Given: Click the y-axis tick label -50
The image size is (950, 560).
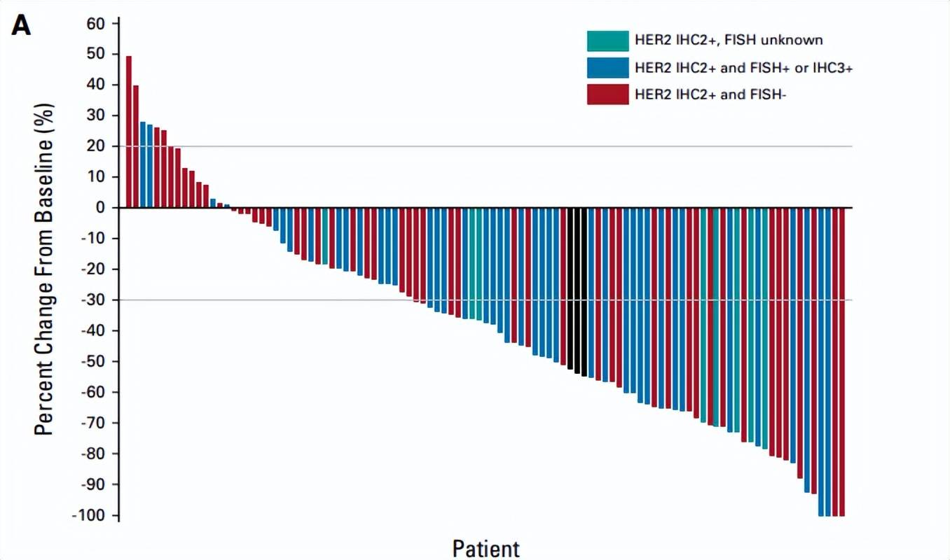Looking at the screenshot, I should 92,362.
